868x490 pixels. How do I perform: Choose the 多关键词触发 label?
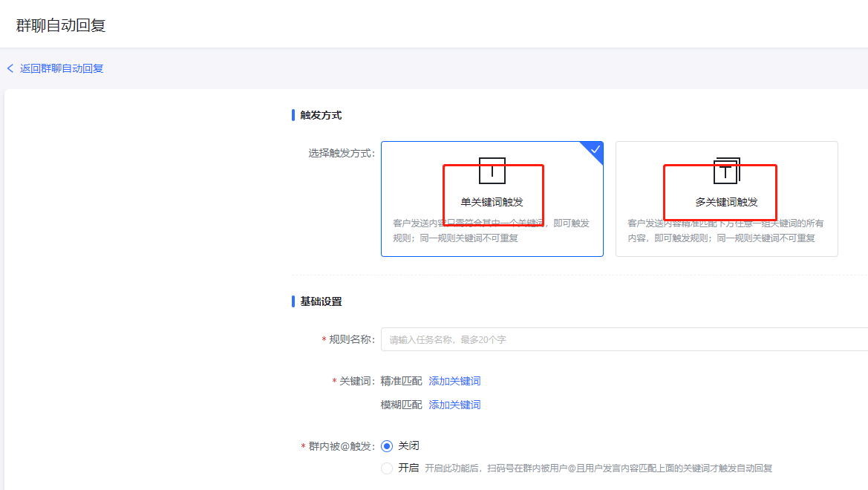(x=726, y=202)
